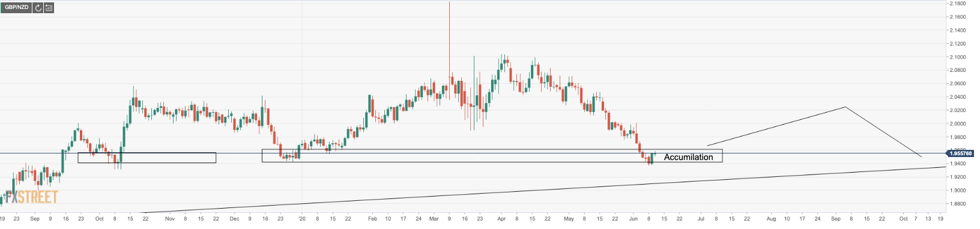Click the Apr label on time axis
Viewport: 980px width, 229px height.
501,219
